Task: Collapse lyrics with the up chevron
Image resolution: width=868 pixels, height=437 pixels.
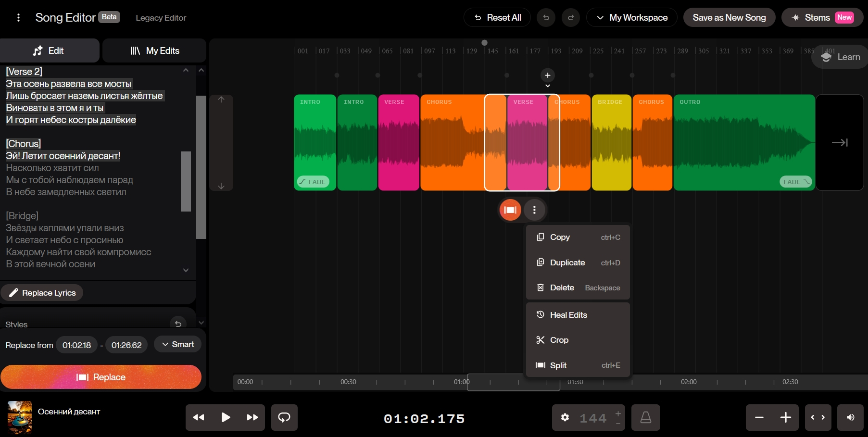Action: [186, 70]
